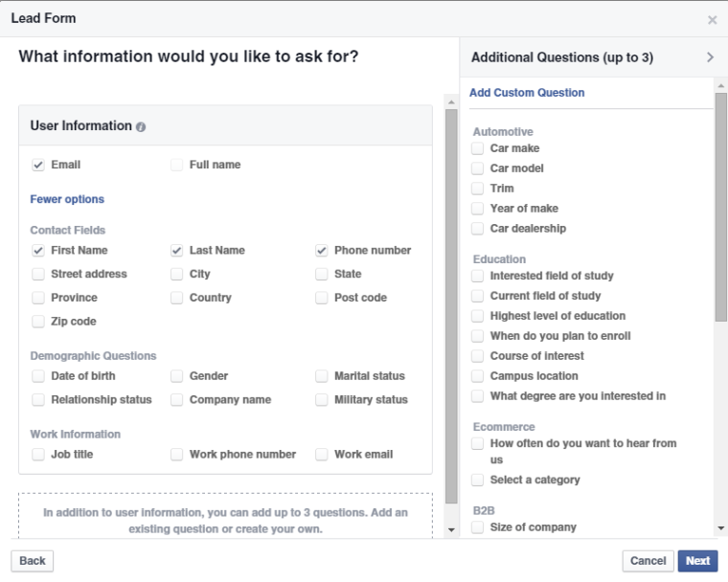Go Back to previous step
The image size is (728, 582).
32,561
